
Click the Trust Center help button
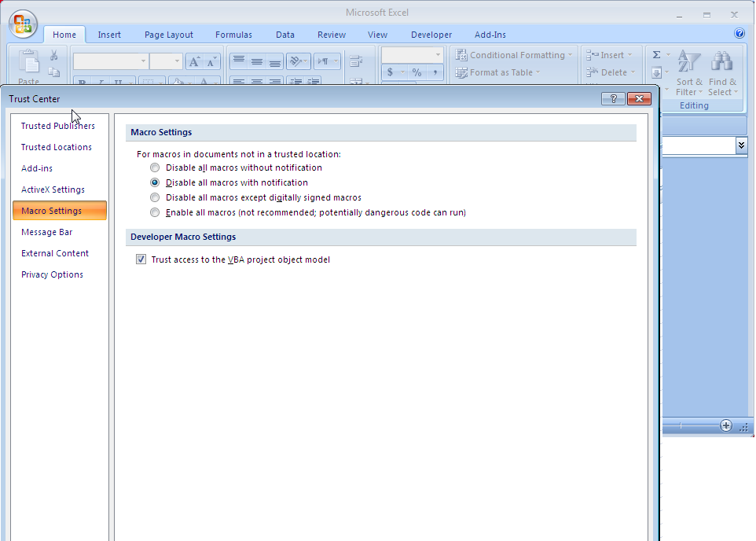click(x=613, y=98)
